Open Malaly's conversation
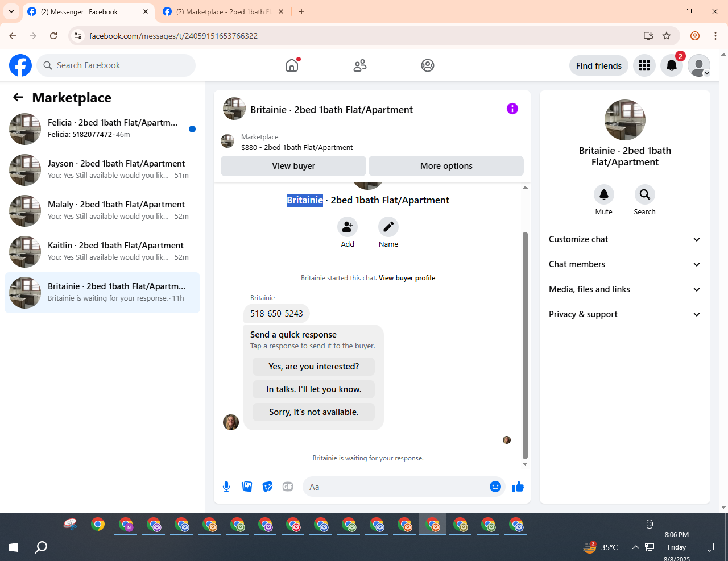Image resolution: width=728 pixels, height=561 pixels. (102, 211)
